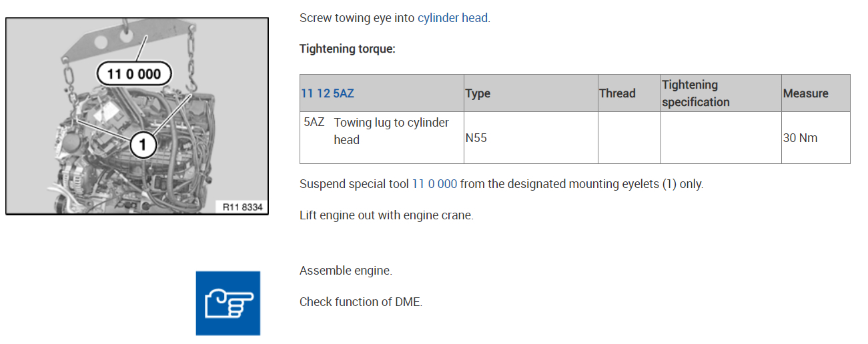868x344 pixels.
Task: Click the "Assemble engine." instruction text
Action: (x=346, y=271)
